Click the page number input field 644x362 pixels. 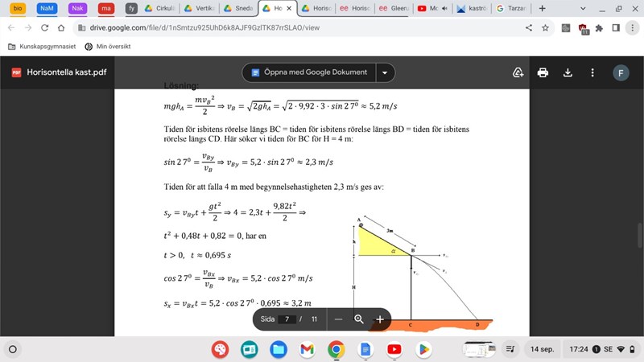click(x=286, y=319)
